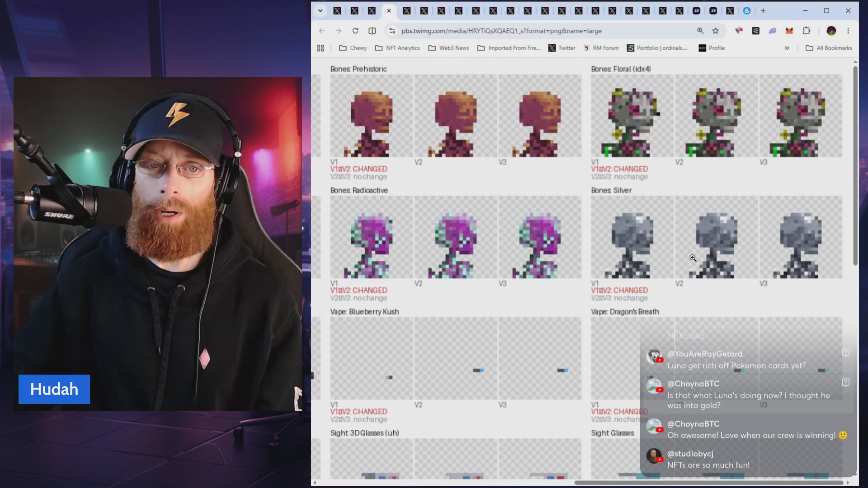The height and width of the screenshot is (488, 868).
Task: Click the @YouAreRayGetard chat message
Action: [x=748, y=360]
